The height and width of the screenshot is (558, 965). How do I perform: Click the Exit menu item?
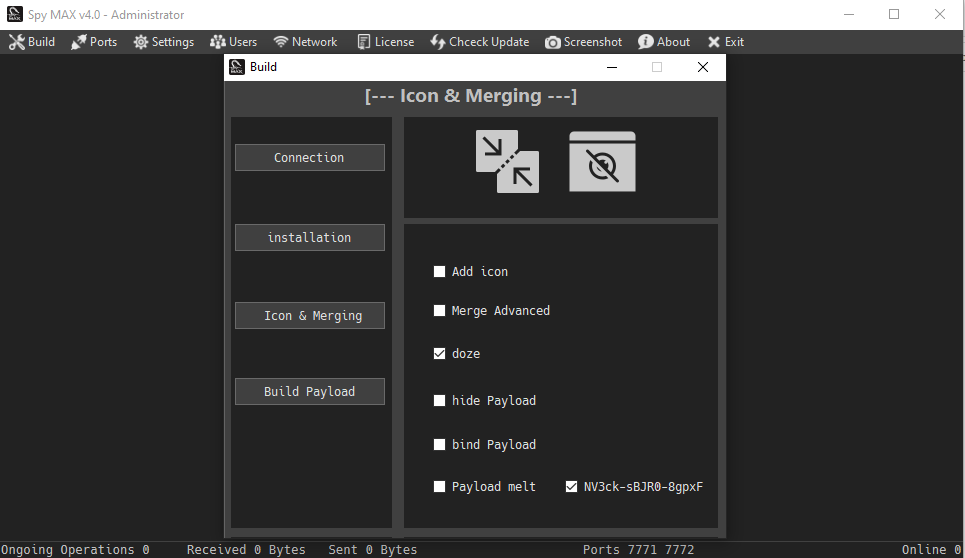coord(726,42)
